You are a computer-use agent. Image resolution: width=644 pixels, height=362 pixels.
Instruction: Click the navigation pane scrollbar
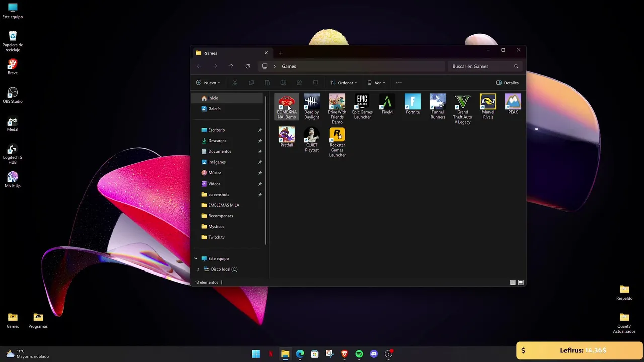(x=265, y=170)
